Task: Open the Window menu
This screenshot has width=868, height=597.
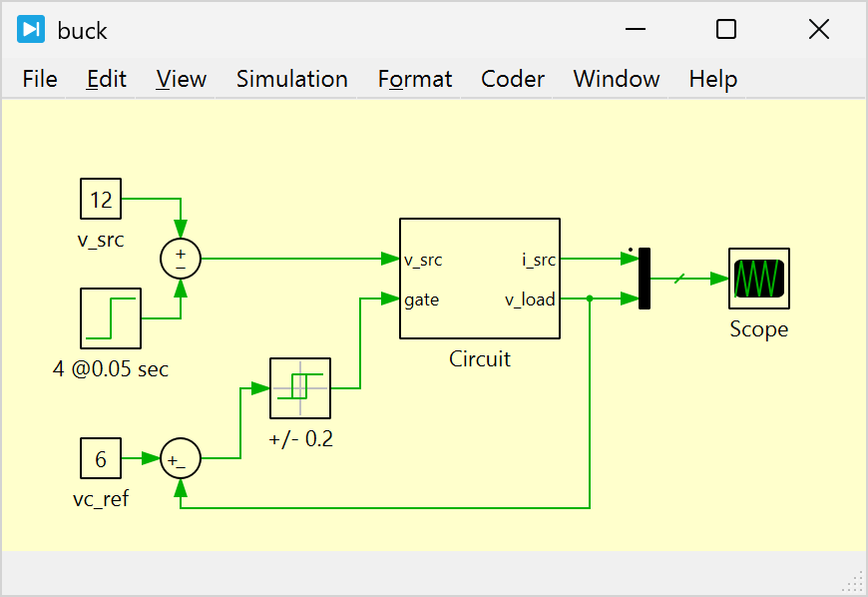Action: tap(617, 79)
